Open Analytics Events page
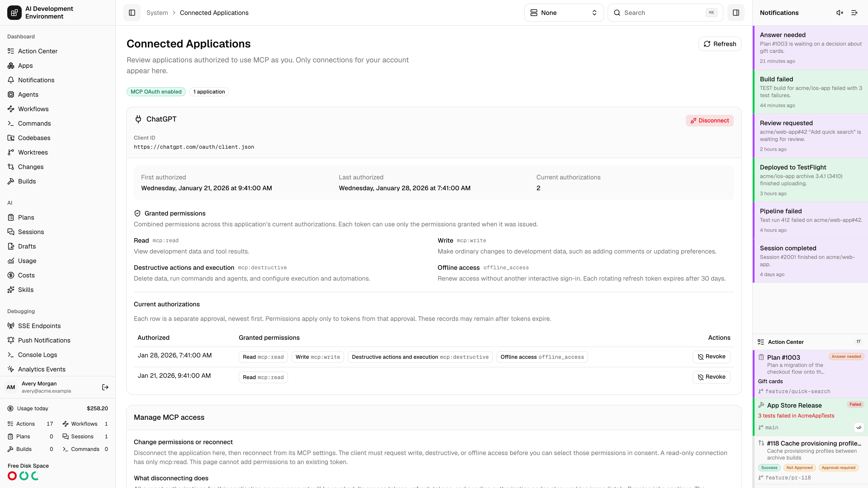The width and height of the screenshot is (868, 488). 58,369
